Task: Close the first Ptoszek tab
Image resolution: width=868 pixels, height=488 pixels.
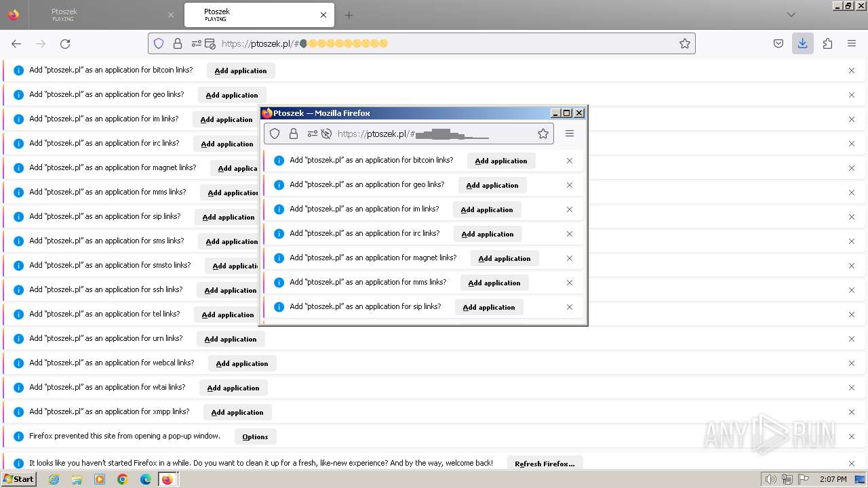Action: [171, 15]
